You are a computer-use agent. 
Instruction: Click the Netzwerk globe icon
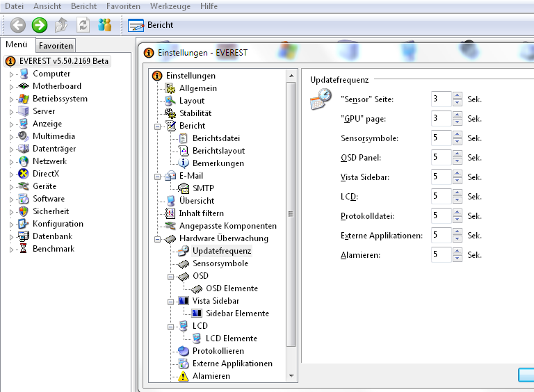tap(24, 161)
